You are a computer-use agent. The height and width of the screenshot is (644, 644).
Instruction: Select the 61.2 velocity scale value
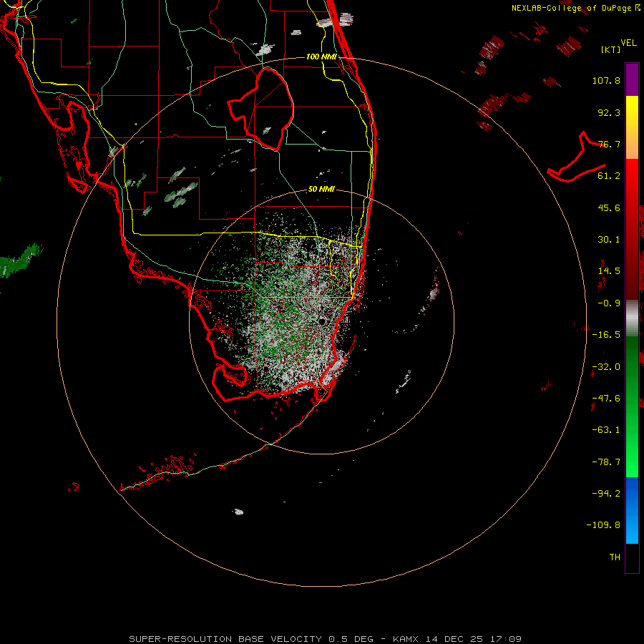point(609,176)
